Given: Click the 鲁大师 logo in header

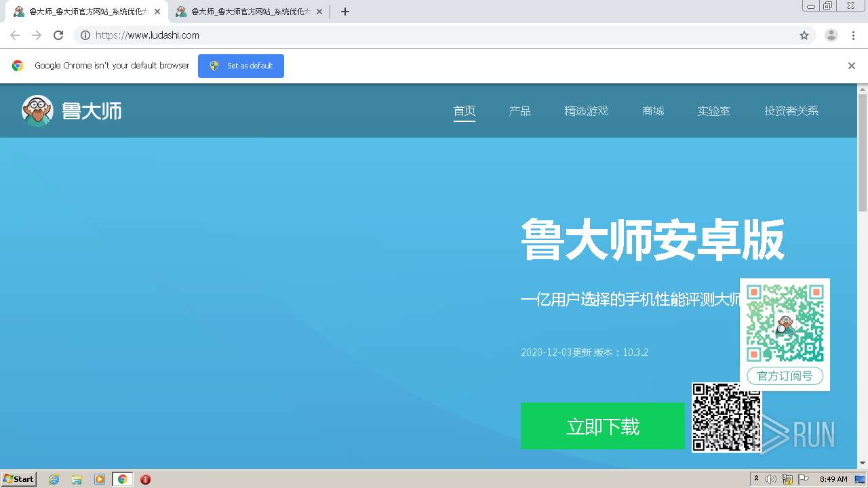Looking at the screenshot, I should coord(71,110).
